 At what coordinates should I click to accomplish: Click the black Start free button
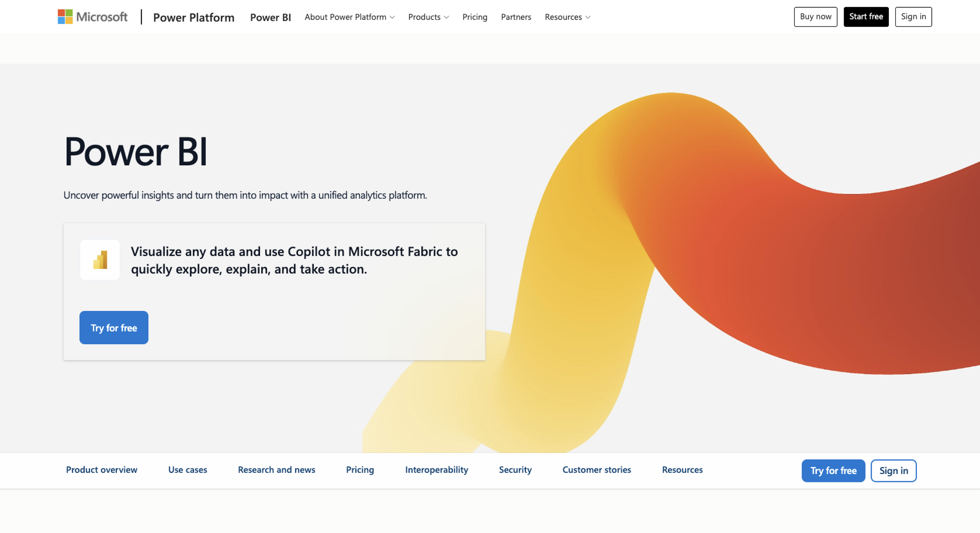click(866, 17)
